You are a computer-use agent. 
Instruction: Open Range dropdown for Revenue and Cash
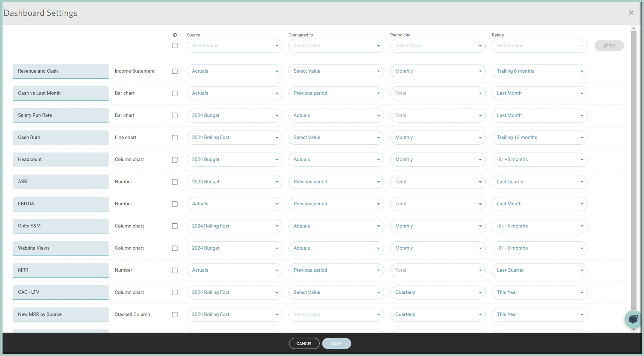pyautogui.click(x=539, y=71)
